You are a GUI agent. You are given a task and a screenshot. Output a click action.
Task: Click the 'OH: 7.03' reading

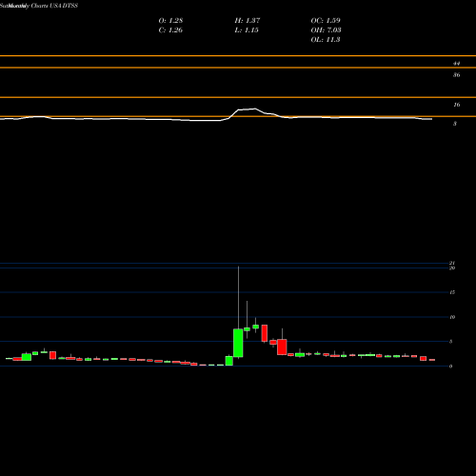pos(326,30)
